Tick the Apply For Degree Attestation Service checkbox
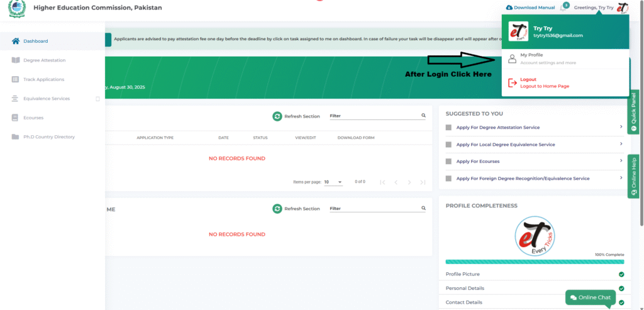Screen dimensions: 644x310 pos(448,128)
